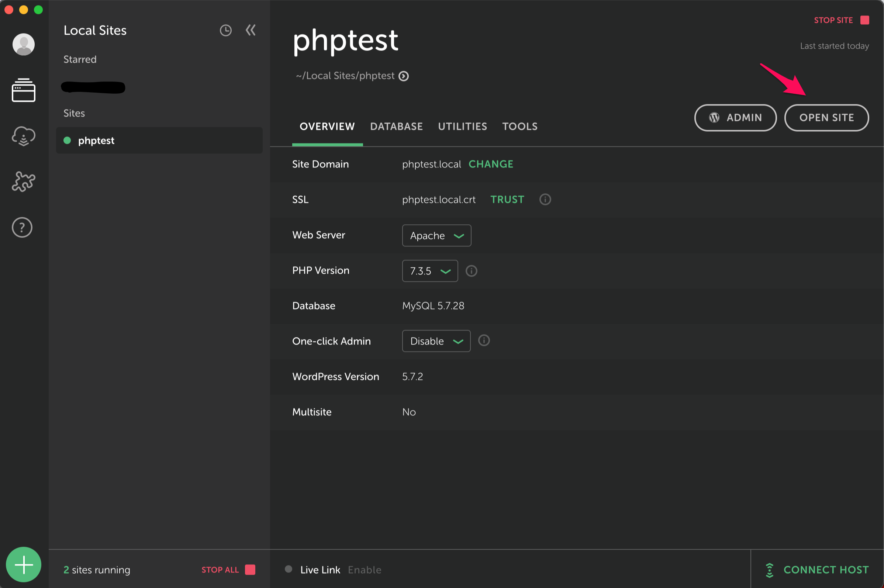Open Help via the question mark icon
884x588 pixels.
[x=22, y=227]
